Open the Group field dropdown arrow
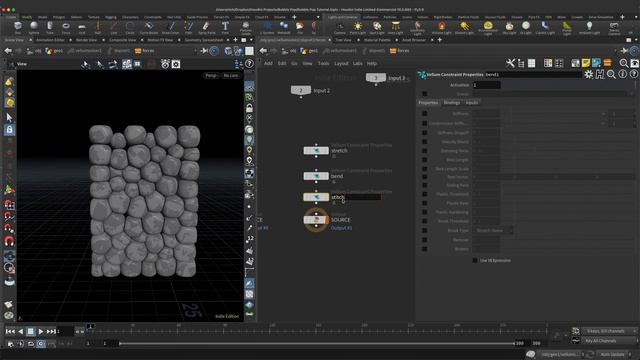Screen dimensions: 640x360 pos(631,94)
